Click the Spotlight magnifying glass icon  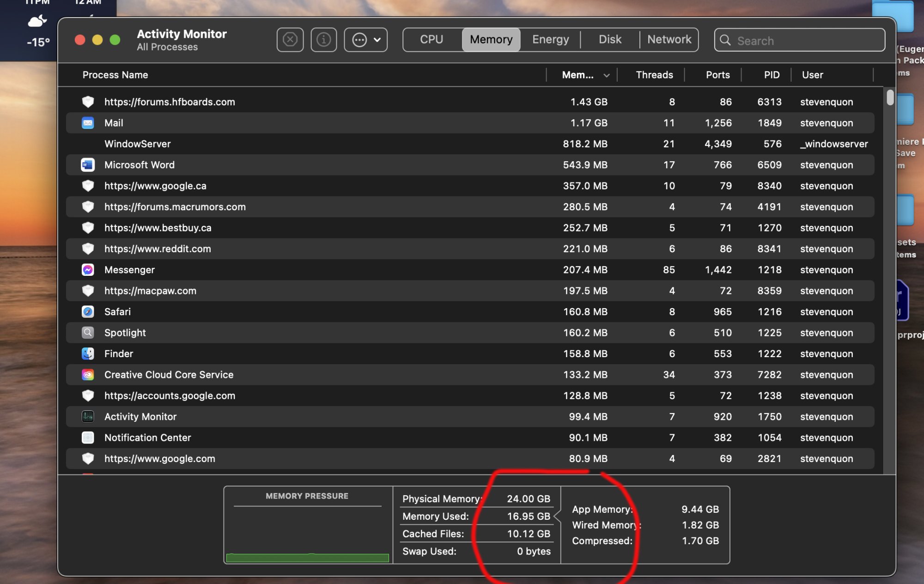click(x=88, y=332)
